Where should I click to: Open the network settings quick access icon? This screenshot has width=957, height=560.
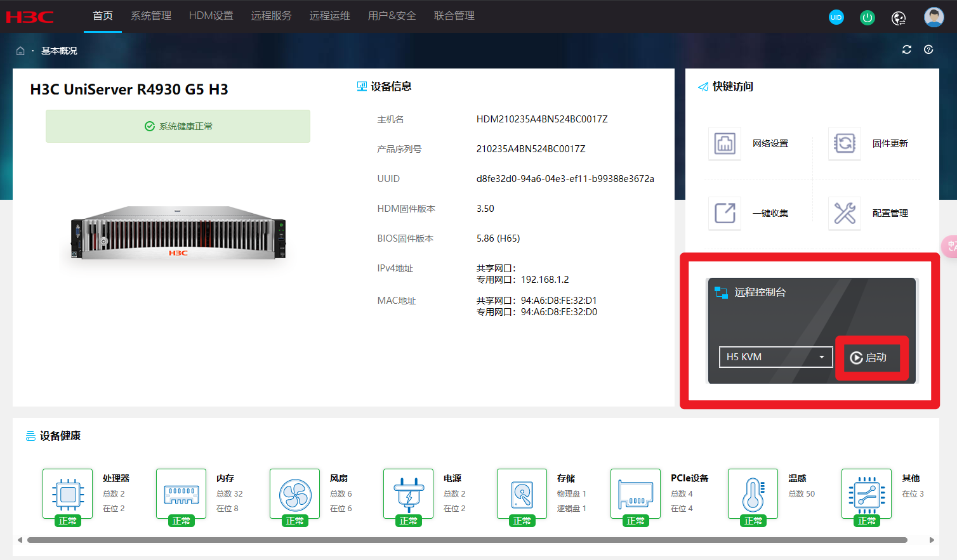725,143
